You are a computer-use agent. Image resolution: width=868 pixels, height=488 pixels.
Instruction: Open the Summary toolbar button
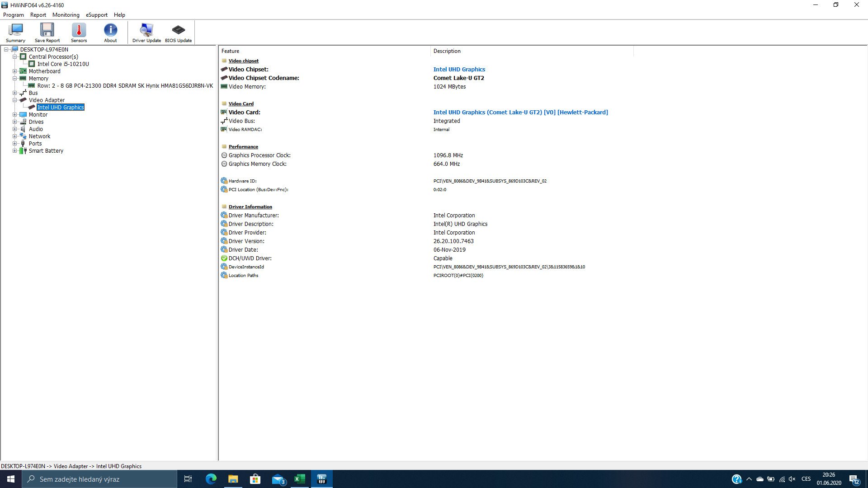tap(15, 33)
